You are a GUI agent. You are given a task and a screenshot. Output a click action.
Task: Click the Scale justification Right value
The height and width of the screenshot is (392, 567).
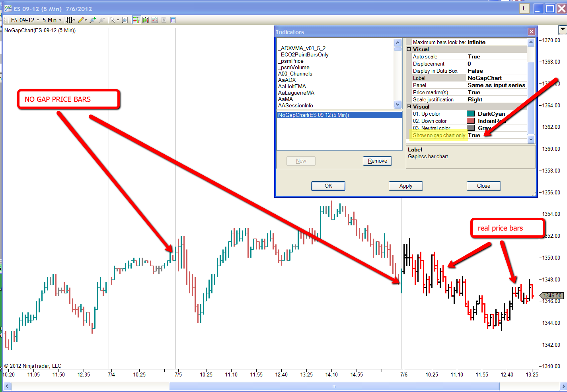[497, 99]
